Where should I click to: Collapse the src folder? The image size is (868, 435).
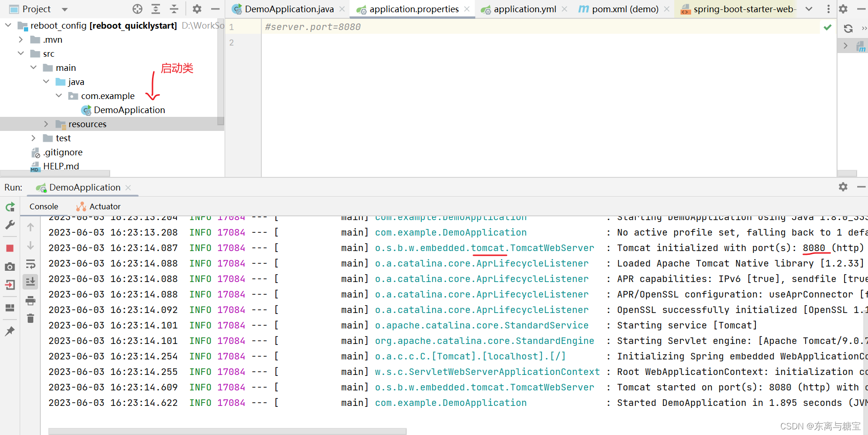[x=21, y=53]
